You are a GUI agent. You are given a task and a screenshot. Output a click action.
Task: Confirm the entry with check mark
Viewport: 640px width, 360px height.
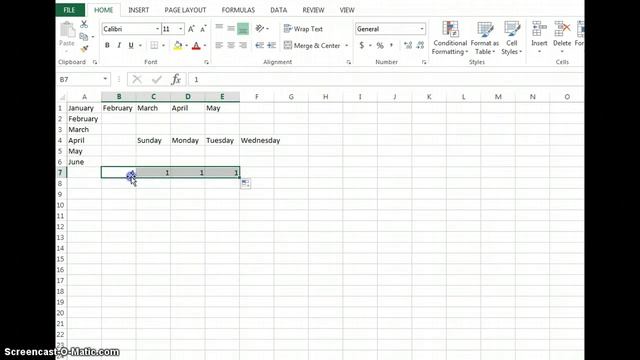click(x=157, y=79)
